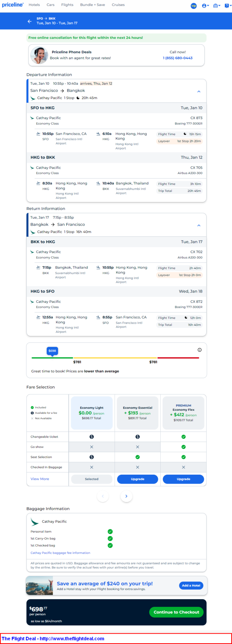This screenshot has width=232, height=644.
Task: Click Economy Light seat selection fee icon
Action: [92, 457]
